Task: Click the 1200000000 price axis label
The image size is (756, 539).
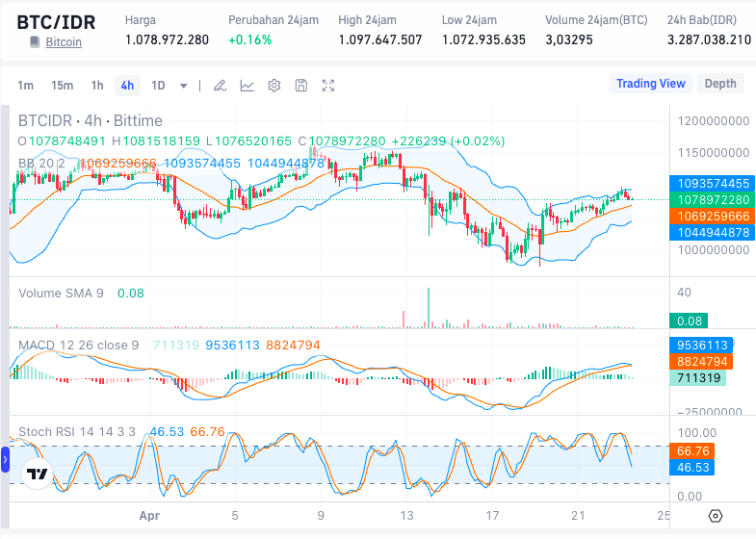Action: (x=714, y=121)
